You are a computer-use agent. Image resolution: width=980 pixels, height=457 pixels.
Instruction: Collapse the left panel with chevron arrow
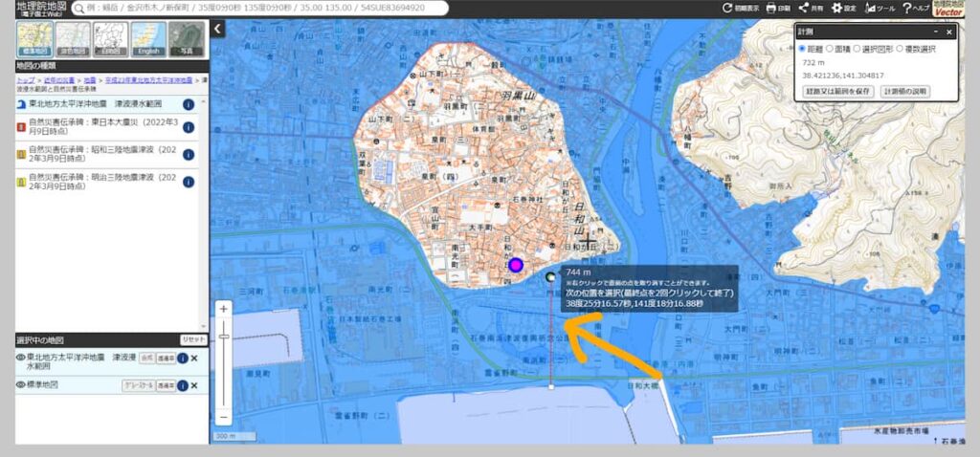coord(217,30)
